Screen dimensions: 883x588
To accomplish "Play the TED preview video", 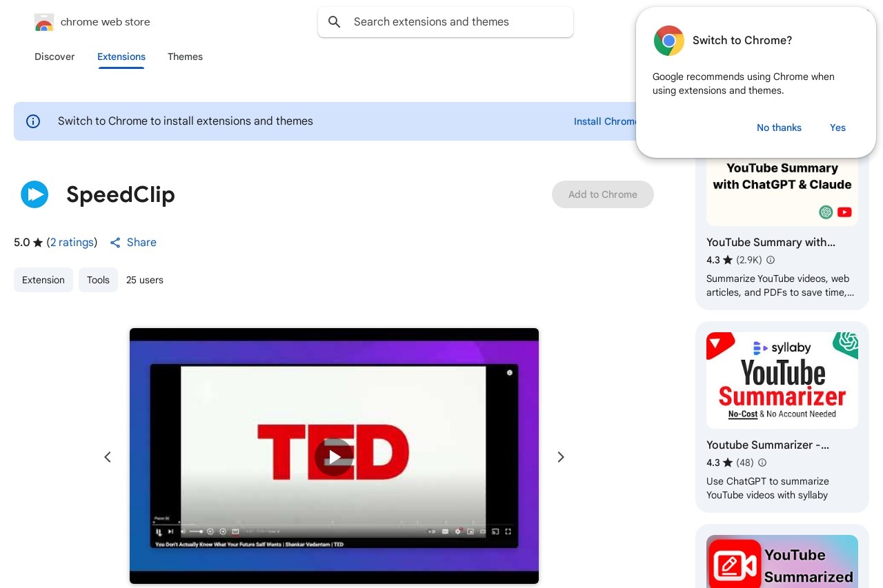I will click(x=334, y=457).
